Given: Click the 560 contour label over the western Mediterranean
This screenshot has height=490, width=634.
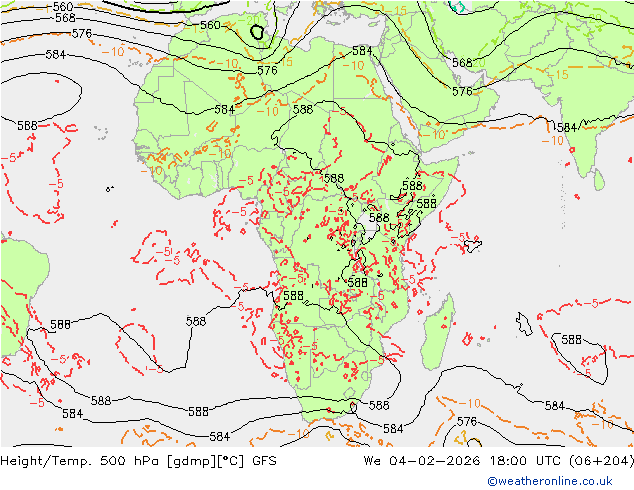Looking at the screenshot, I should [x=210, y=25].
